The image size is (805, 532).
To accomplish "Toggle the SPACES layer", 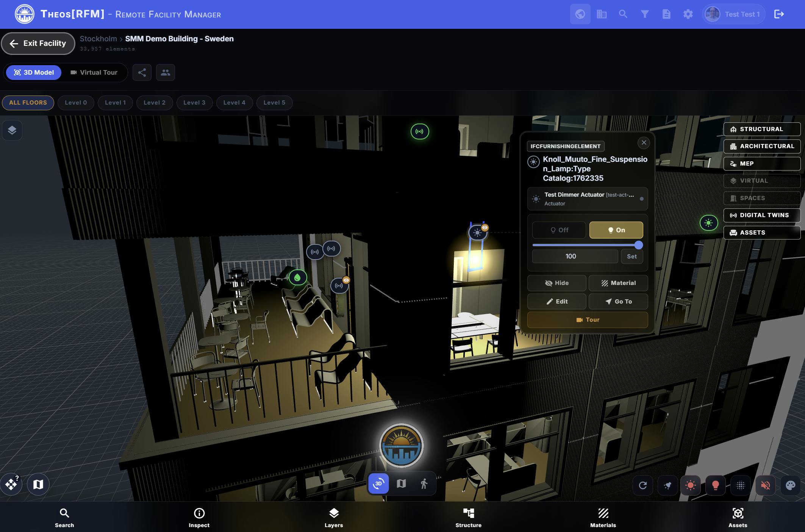I will pos(762,198).
